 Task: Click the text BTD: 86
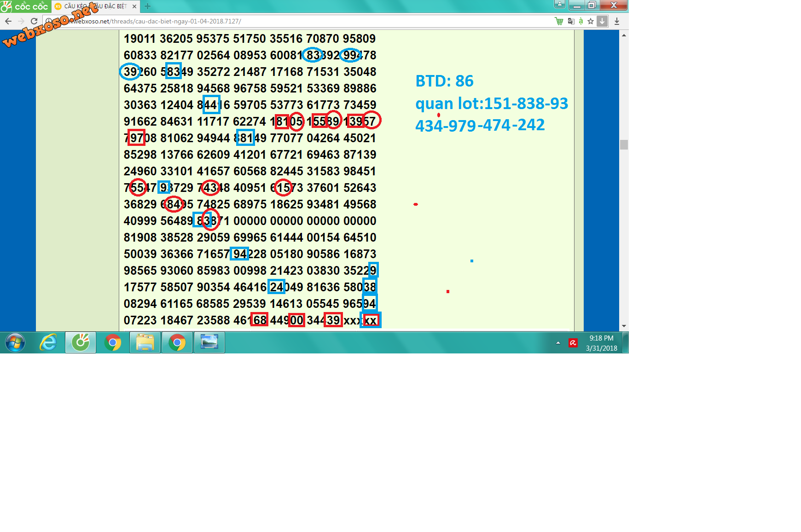[444, 81]
